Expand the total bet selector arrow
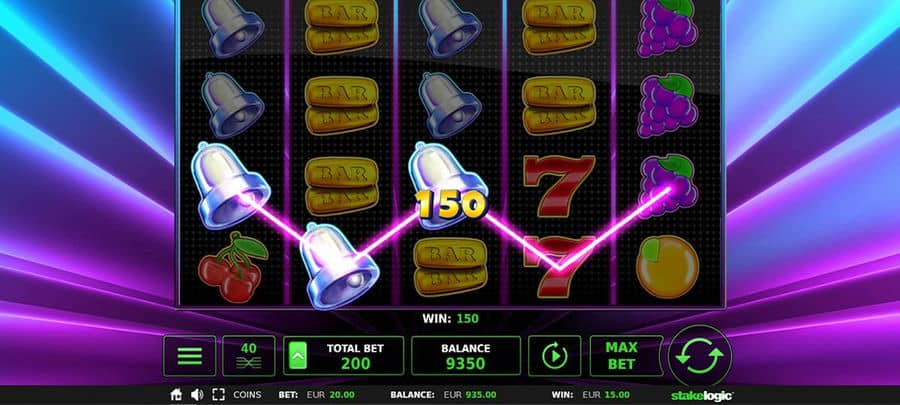The width and height of the screenshot is (900, 405). (297, 356)
